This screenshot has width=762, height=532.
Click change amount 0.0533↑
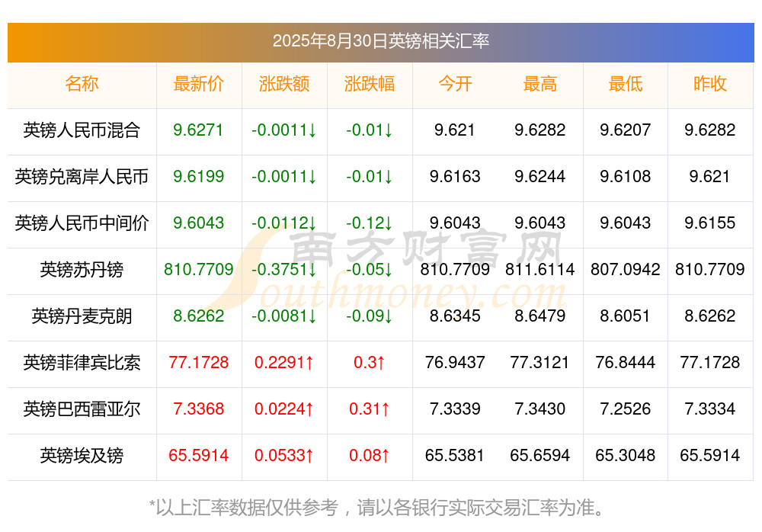click(283, 456)
